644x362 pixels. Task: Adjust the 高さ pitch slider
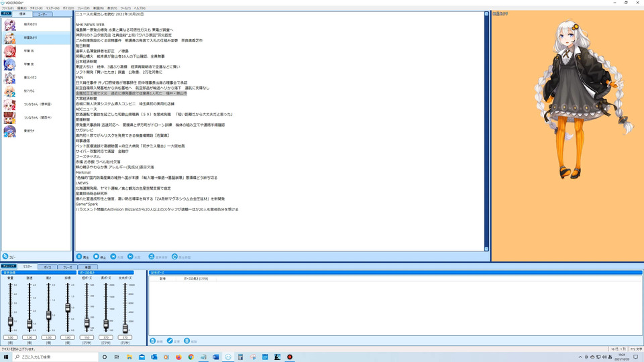pos(48,315)
